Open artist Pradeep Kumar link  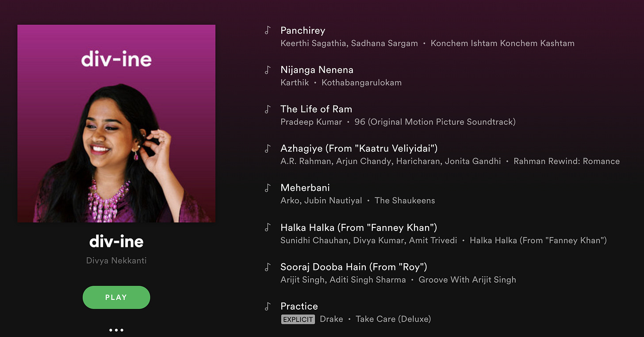(311, 122)
